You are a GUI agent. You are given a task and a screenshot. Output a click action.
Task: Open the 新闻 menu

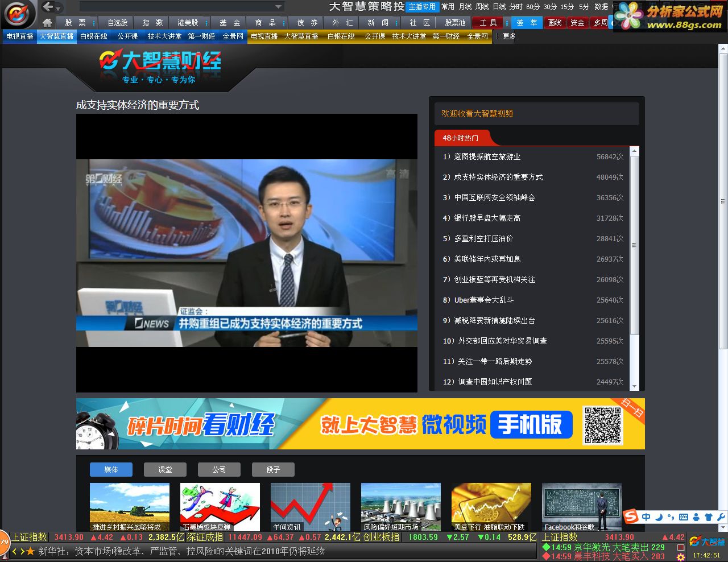(x=378, y=23)
